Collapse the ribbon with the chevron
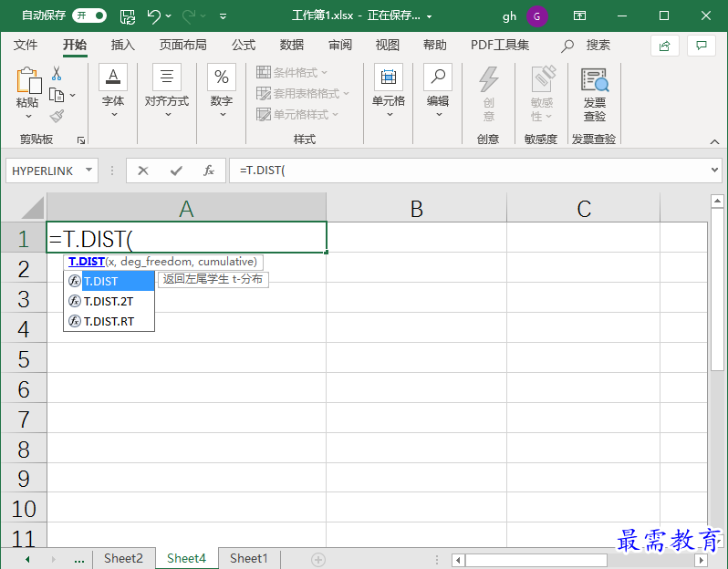This screenshot has height=569, width=728. coord(714,141)
